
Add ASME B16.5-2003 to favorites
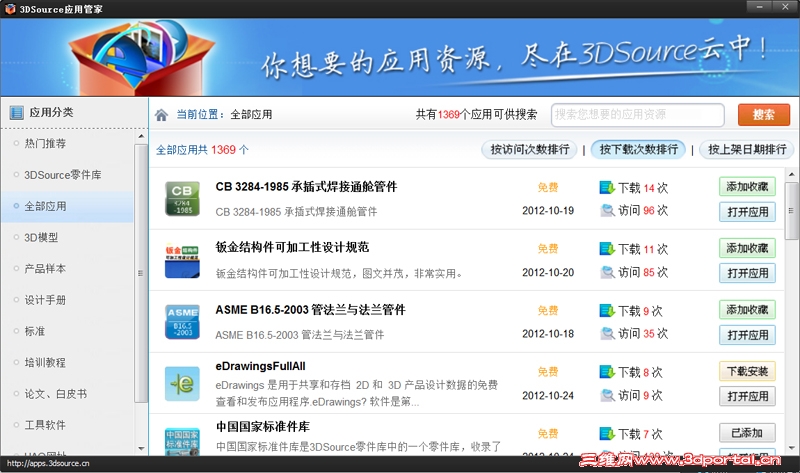tap(747, 310)
